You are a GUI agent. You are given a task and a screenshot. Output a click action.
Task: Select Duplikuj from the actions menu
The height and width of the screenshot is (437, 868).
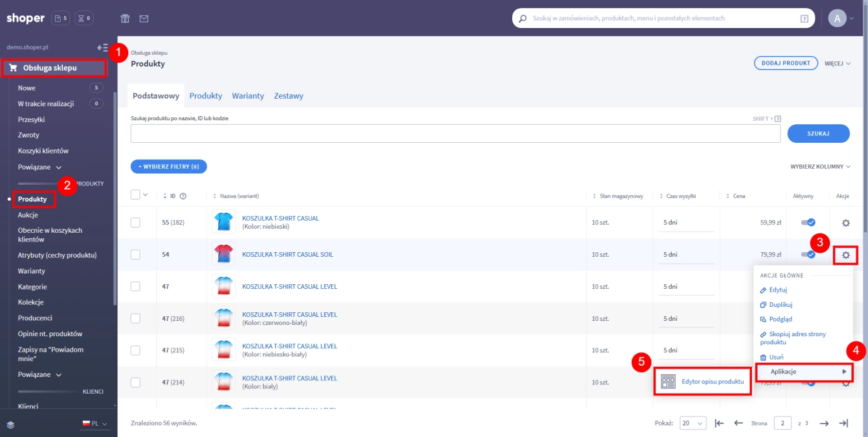click(x=780, y=305)
